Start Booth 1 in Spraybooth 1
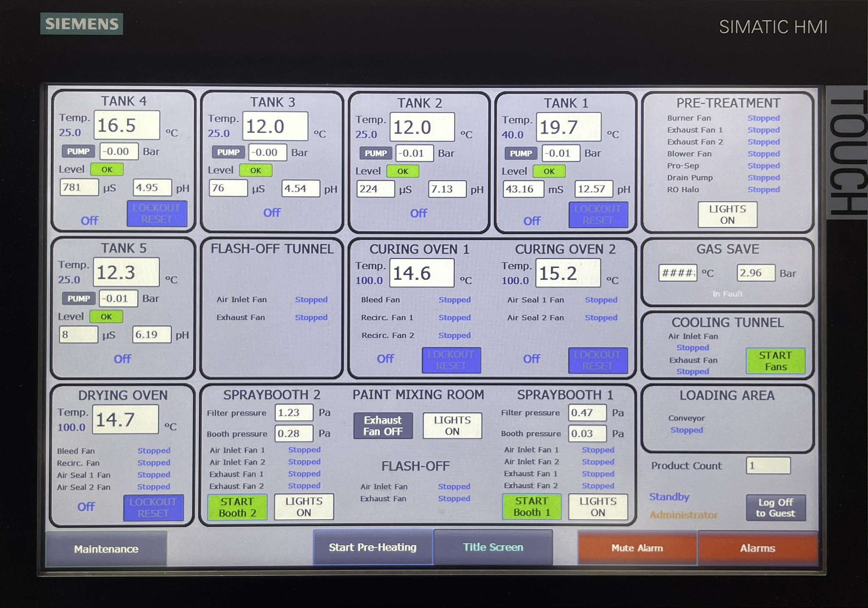This screenshot has height=608, width=868. [532, 506]
